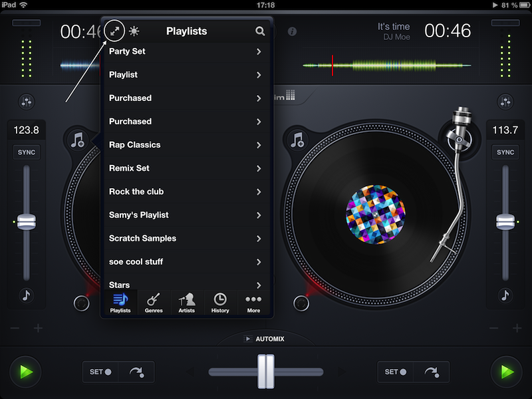532x399 pixels.
Task: Toggle SYNC on the right deck
Action: [505, 152]
